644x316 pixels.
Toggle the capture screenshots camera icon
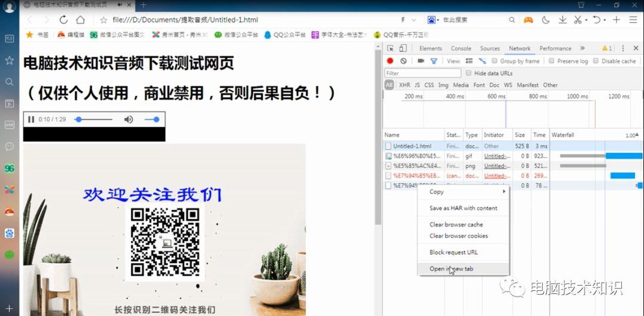(420, 61)
